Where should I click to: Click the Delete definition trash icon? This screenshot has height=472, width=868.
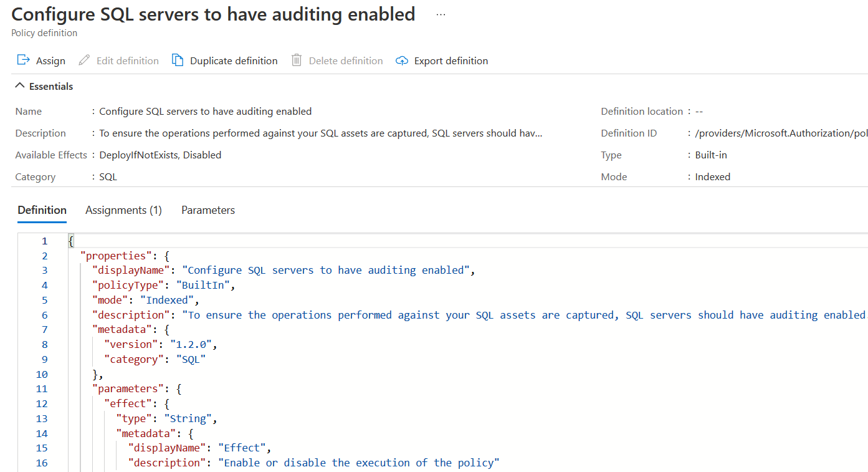[x=297, y=60]
